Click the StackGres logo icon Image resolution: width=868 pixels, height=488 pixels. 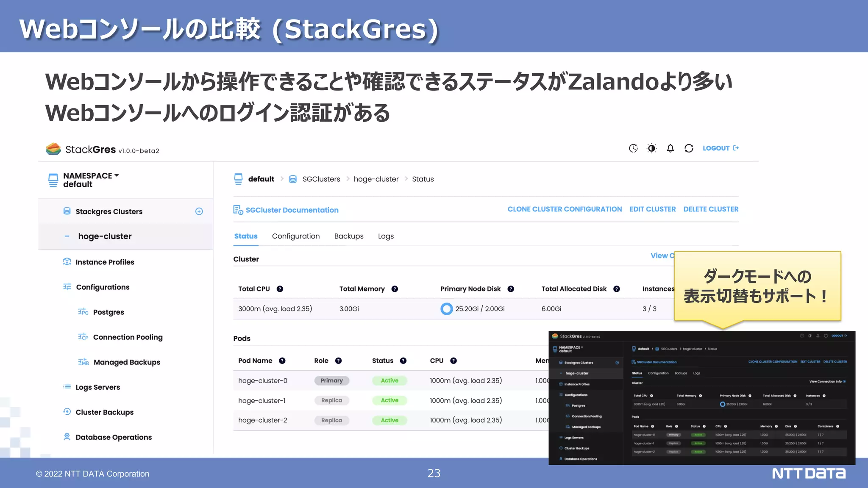click(53, 149)
